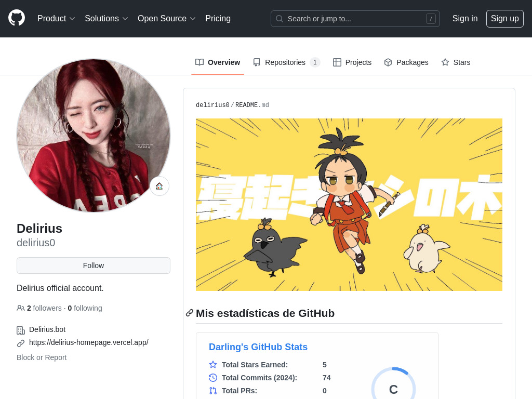Click the Projects table icon

(x=337, y=62)
